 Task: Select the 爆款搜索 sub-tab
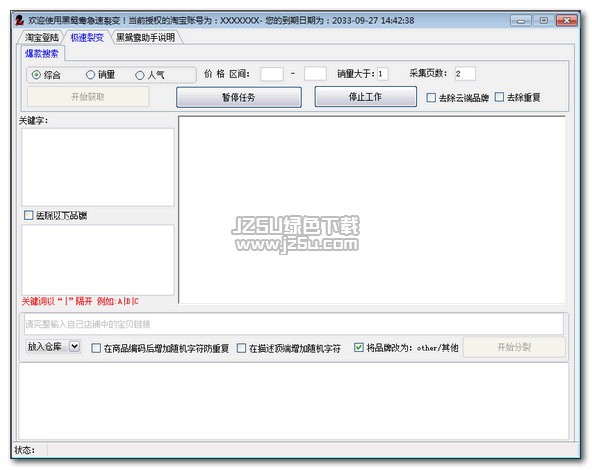click(x=42, y=54)
